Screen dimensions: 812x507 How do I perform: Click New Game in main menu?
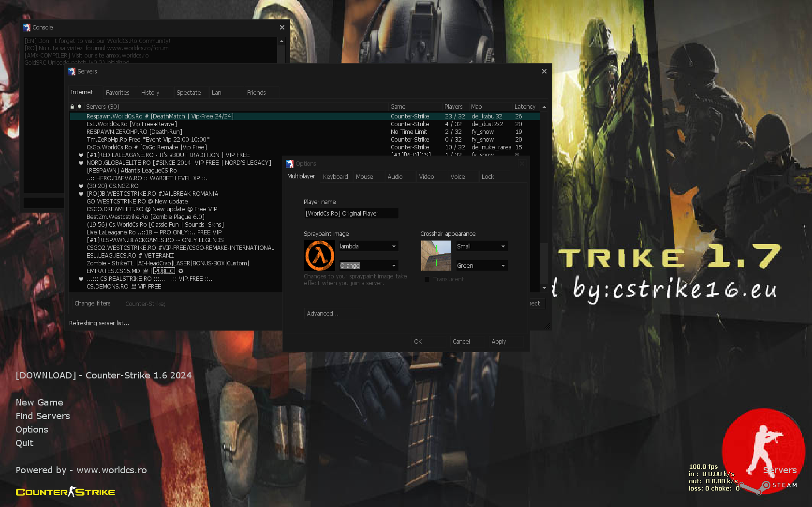click(x=39, y=403)
